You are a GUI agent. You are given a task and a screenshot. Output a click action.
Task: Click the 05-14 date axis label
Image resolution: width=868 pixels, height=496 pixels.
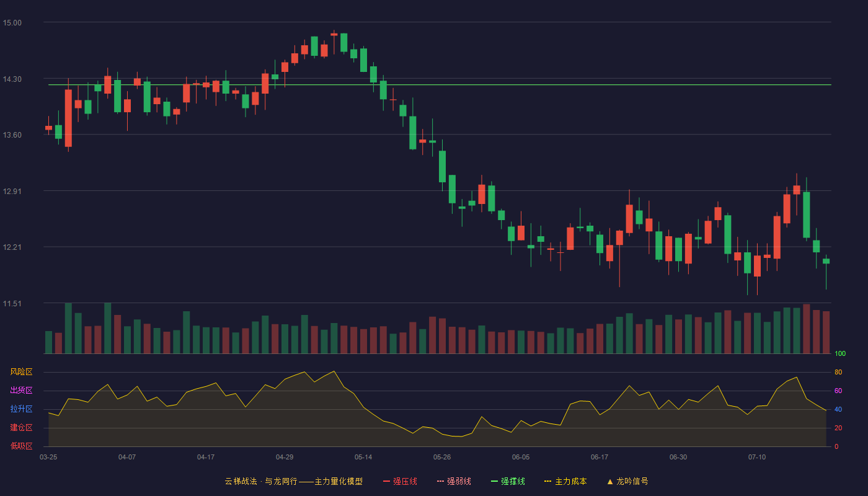(363, 457)
